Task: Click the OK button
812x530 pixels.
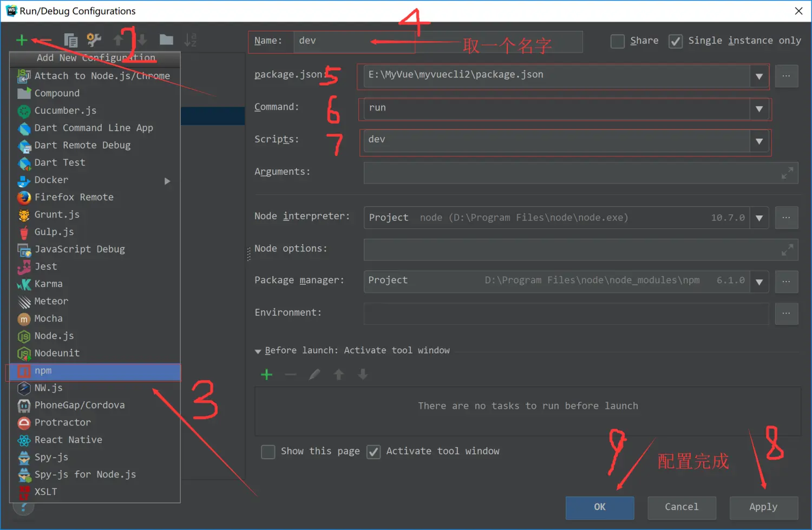Action: 600,508
